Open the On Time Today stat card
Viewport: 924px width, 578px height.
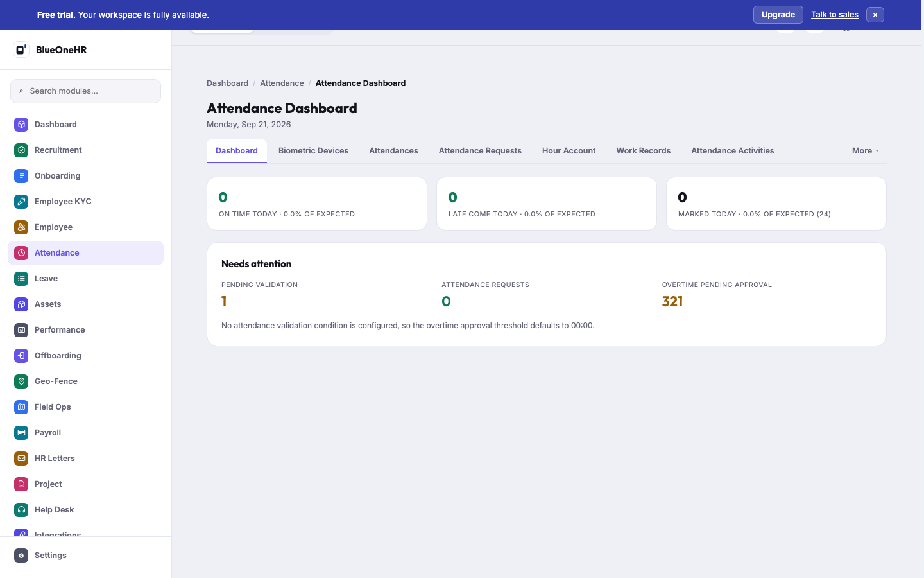(x=317, y=204)
